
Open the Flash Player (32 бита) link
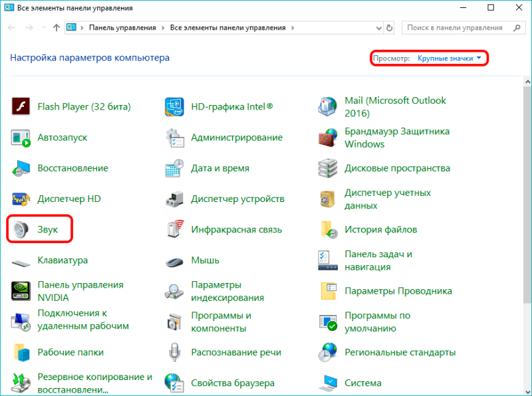(x=84, y=107)
